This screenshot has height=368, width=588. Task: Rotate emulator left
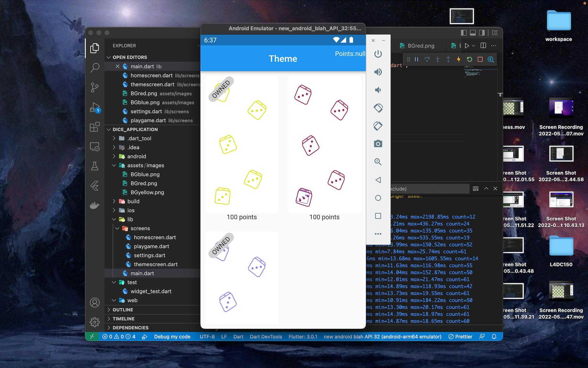[378, 108]
